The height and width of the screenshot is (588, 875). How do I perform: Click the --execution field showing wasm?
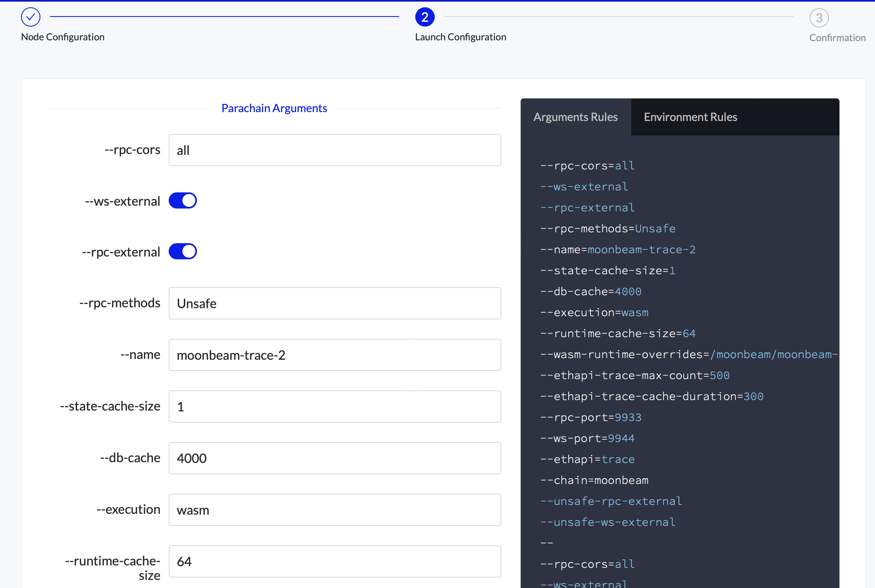(x=335, y=510)
